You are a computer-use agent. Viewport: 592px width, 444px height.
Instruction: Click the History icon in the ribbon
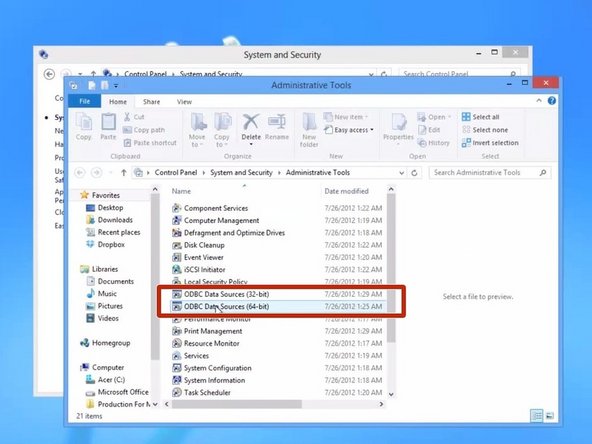point(422,143)
